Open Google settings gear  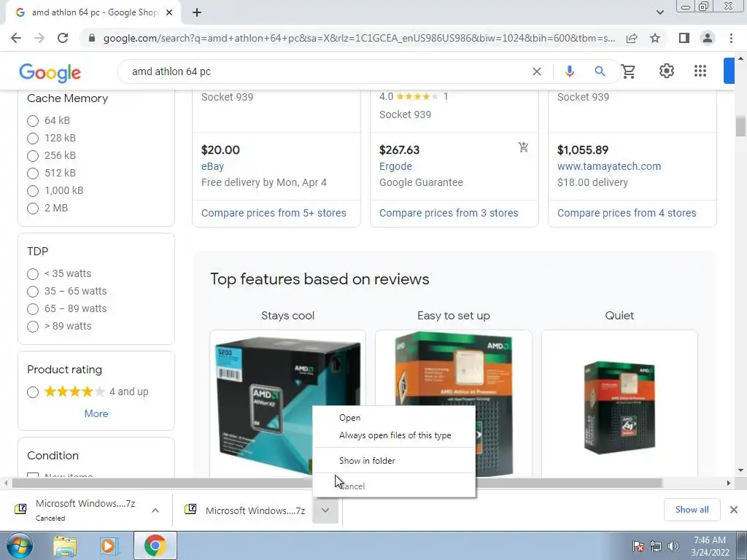pyautogui.click(x=667, y=71)
